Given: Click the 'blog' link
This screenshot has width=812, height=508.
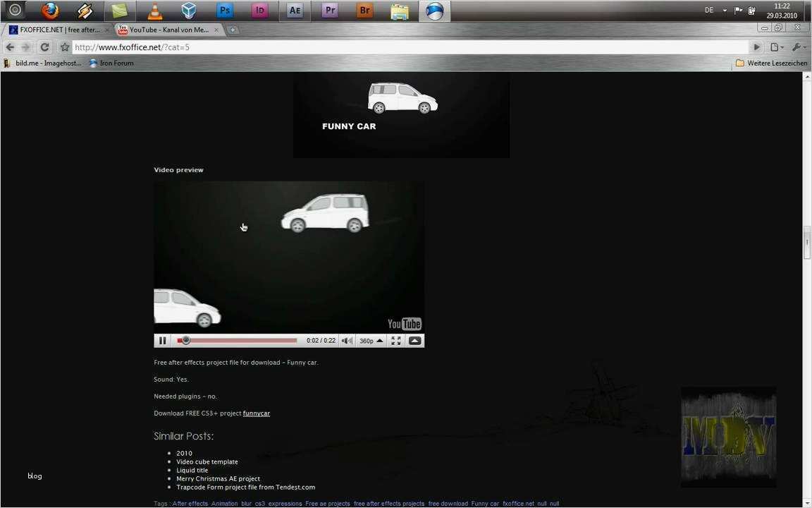Looking at the screenshot, I should click(35, 476).
